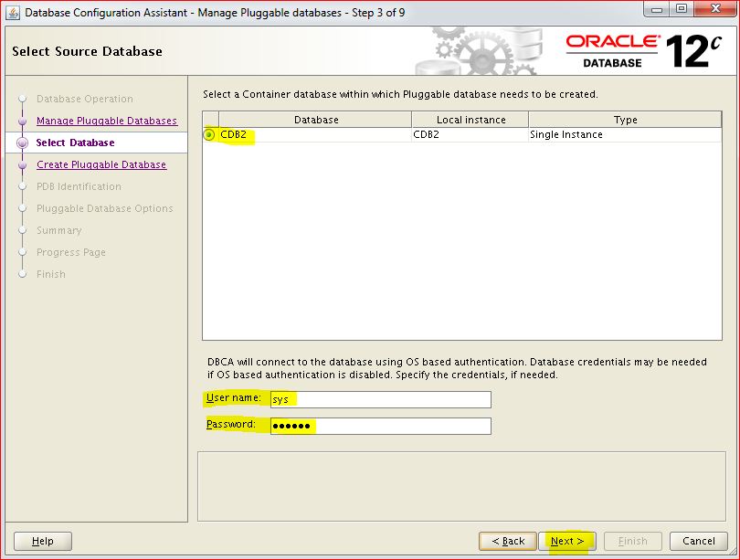Open the Create Pluggable Database step link
The height and width of the screenshot is (560, 740).
tap(101, 164)
